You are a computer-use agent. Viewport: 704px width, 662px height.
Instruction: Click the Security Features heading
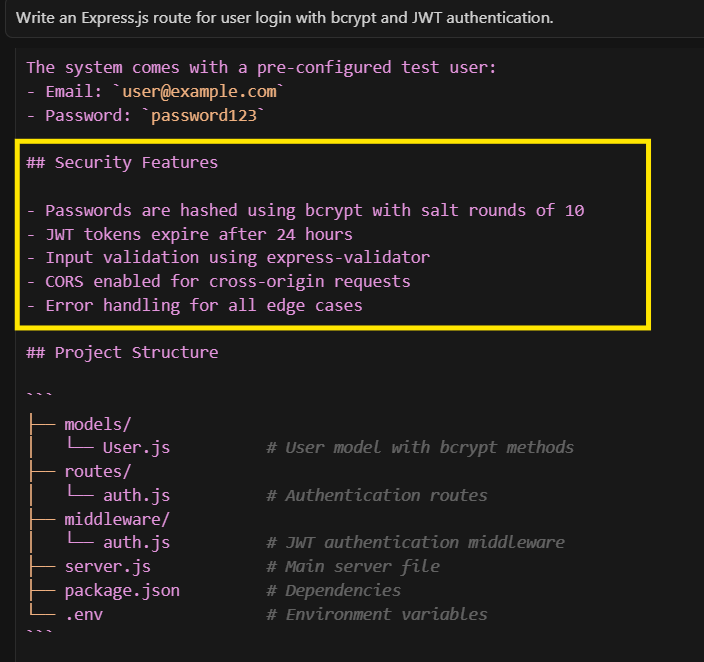point(122,162)
